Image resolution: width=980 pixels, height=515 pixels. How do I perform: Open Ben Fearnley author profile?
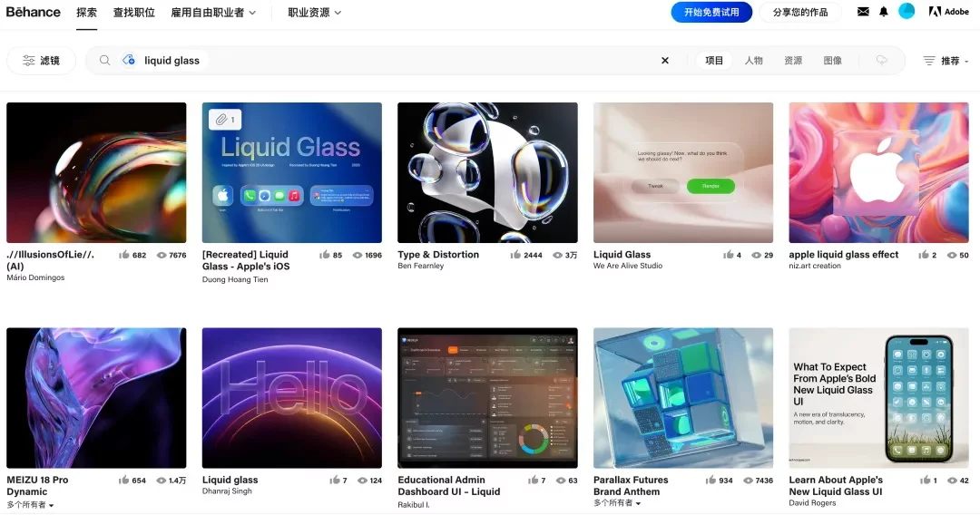tap(421, 266)
